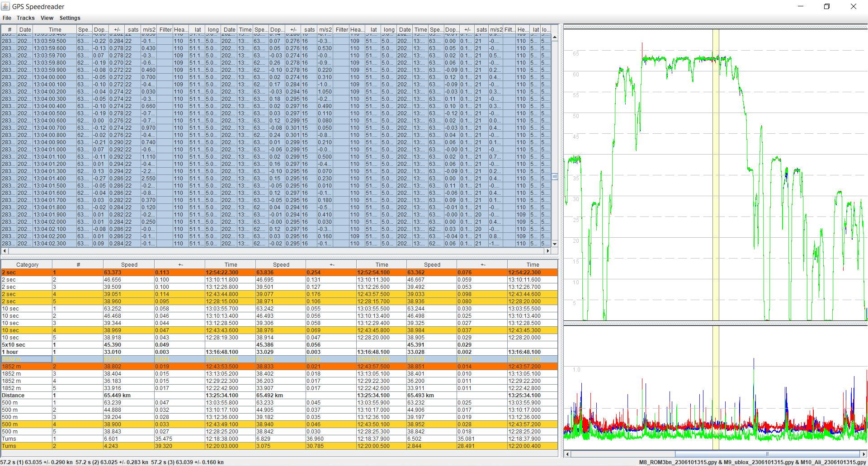Screen dimensions: 868x466
Task: Click the data table's scroll right arrow
Action: pos(548,251)
